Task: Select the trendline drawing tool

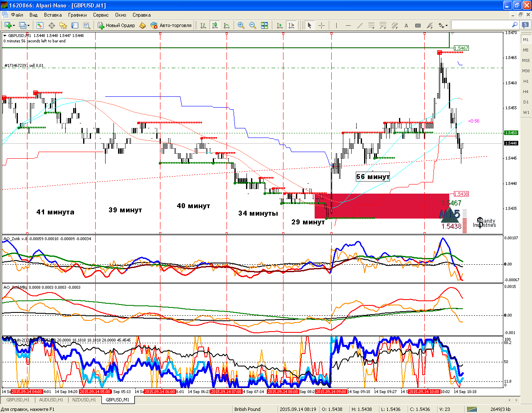Action: (360, 25)
